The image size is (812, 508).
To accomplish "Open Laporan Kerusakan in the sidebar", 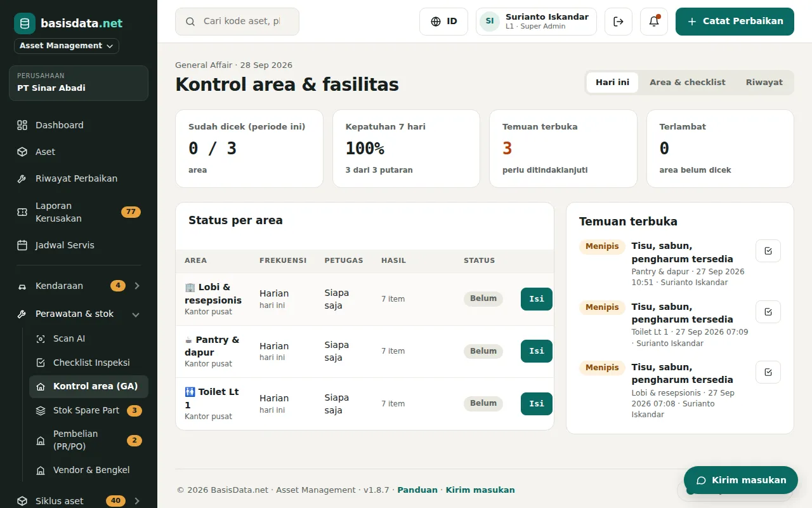I will pyautogui.click(x=79, y=212).
